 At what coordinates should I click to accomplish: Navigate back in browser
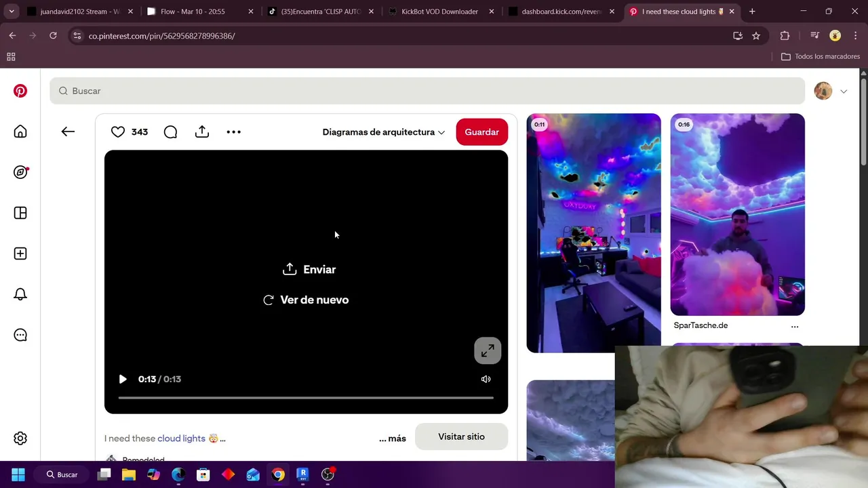(x=12, y=36)
